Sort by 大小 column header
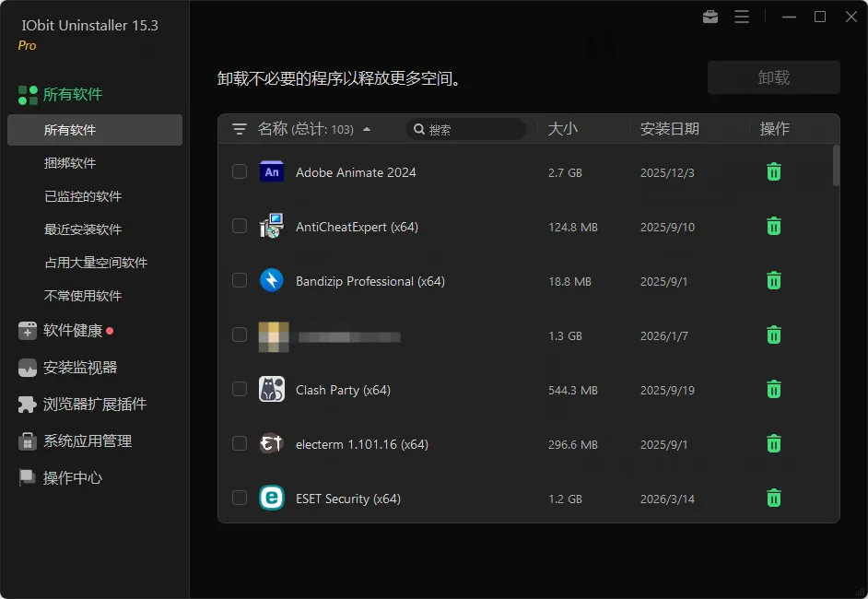Screen dimensions: 868x599 (562, 129)
